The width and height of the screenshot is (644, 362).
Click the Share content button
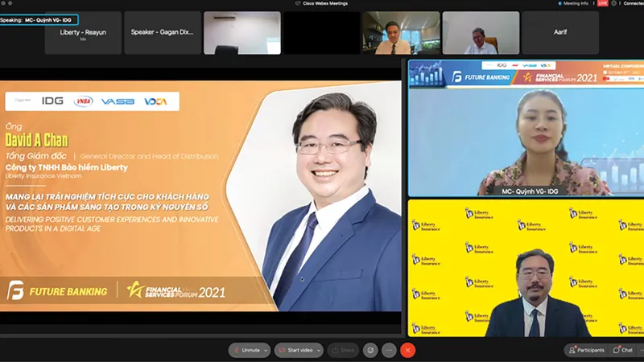coord(343,350)
